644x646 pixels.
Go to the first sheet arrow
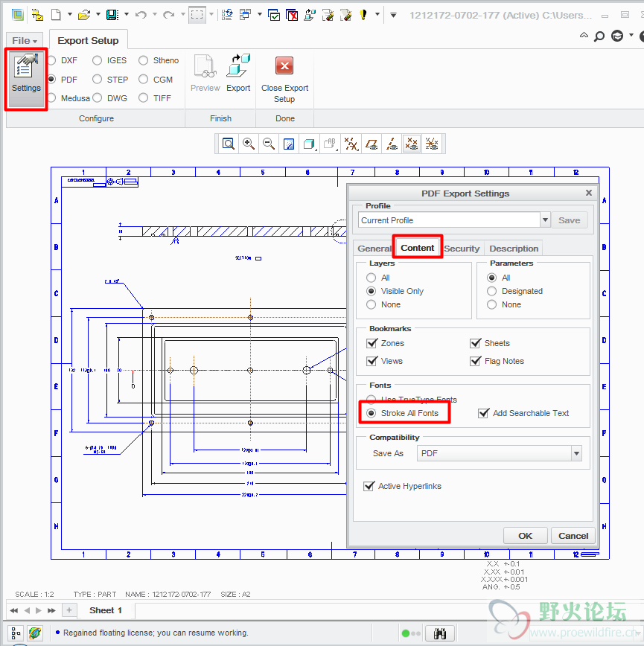(x=14, y=610)
